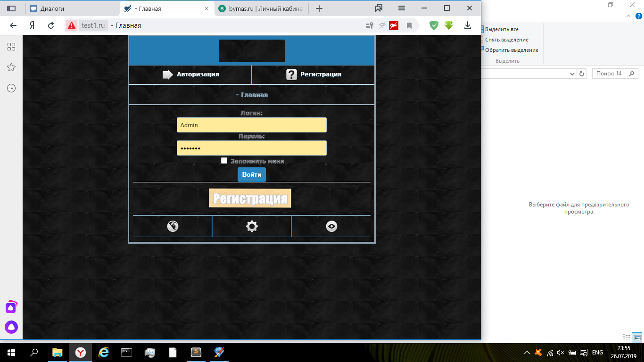Viewport: 644px width, 362px height.
Task: Show hidden system tray icons chevron
Action: pyautogui.click(x=527, y=353)
